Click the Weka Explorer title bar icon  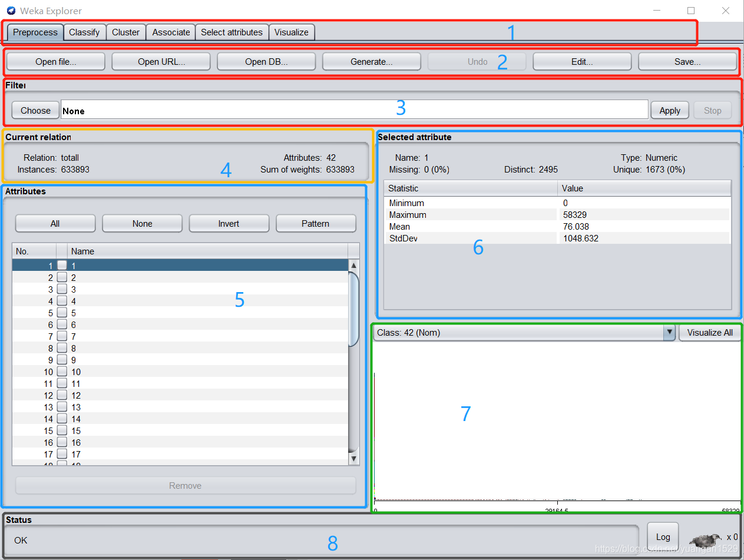11,11
